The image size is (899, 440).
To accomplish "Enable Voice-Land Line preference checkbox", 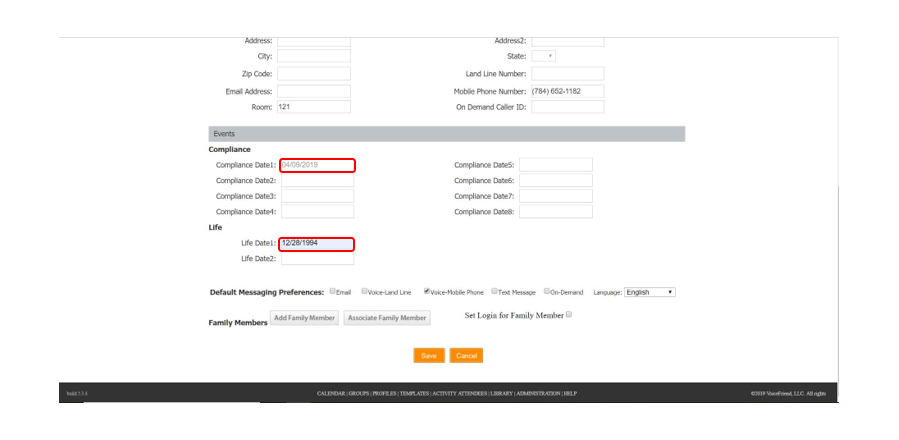I will 364,291.
